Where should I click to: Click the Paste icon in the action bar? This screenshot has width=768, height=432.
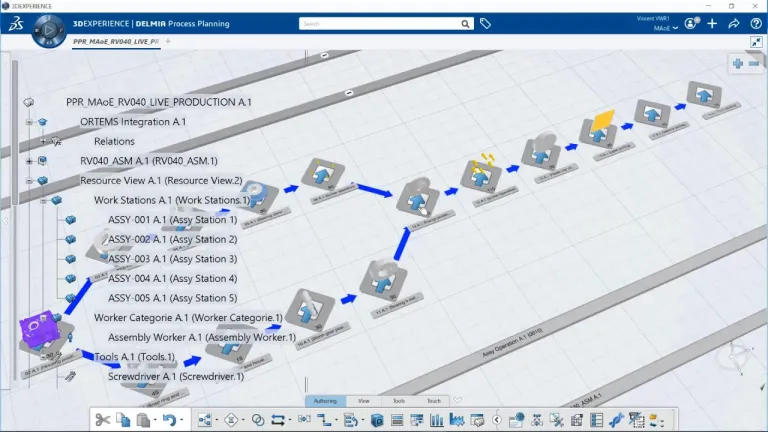[143, 420]
